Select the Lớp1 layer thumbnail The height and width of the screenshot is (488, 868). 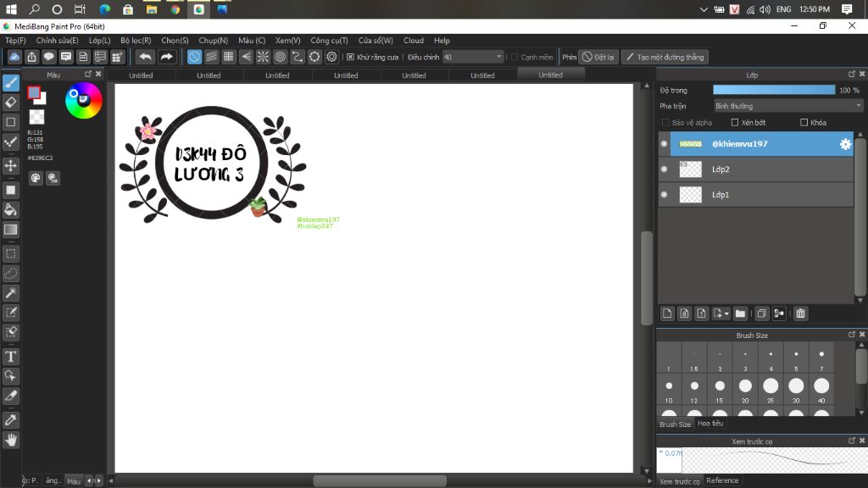690,195
